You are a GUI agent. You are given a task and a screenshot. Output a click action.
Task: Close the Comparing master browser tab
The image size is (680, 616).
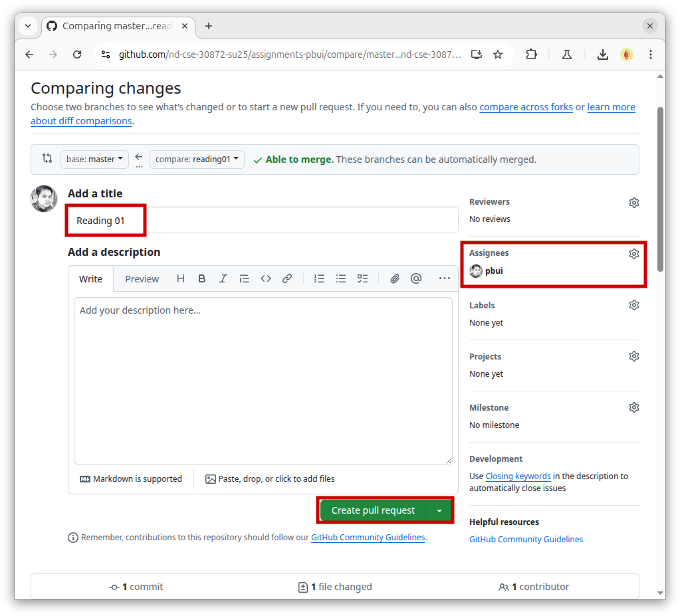tap(185, 26)
